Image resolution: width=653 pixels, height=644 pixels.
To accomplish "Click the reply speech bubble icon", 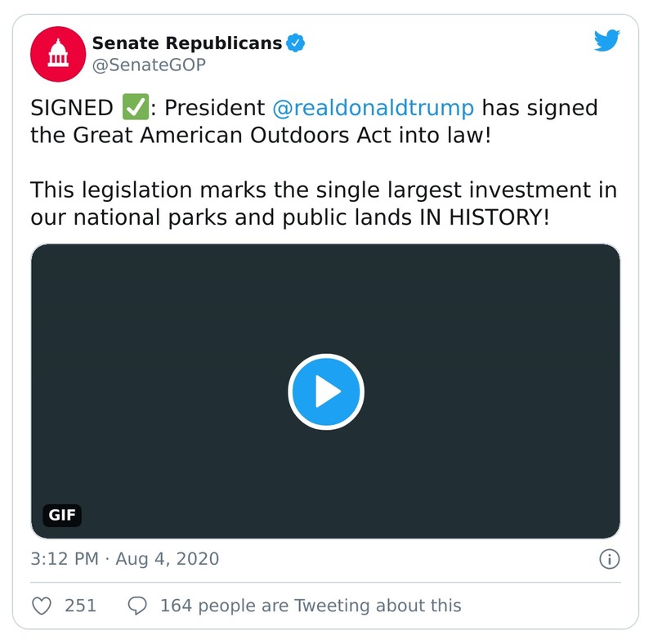I will pyautogui.click(x=138, y=606).
